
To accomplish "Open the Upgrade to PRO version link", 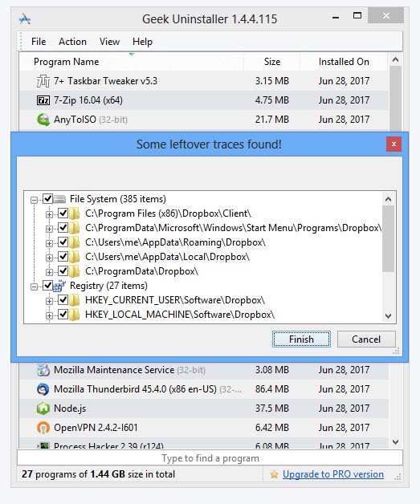I will (x=333, y=474).
